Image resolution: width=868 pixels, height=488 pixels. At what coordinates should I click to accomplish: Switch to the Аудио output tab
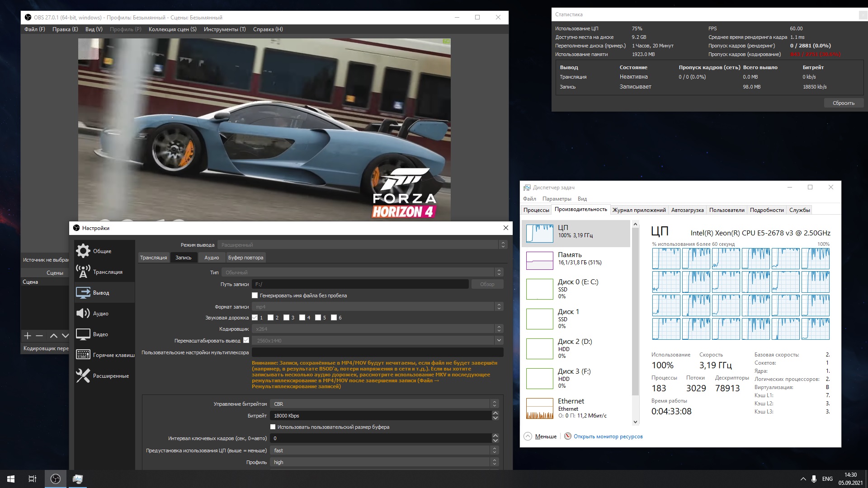[x=211, y=258]
